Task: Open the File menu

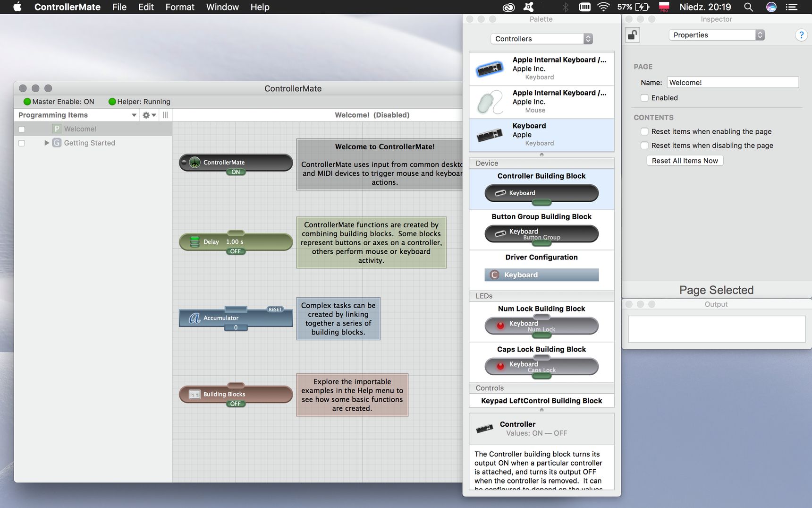Action: (x=119, y=7)
